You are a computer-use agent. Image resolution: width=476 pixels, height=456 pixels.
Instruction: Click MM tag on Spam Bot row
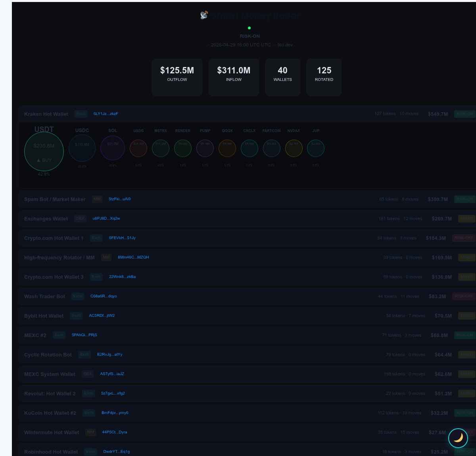(97, 199)
